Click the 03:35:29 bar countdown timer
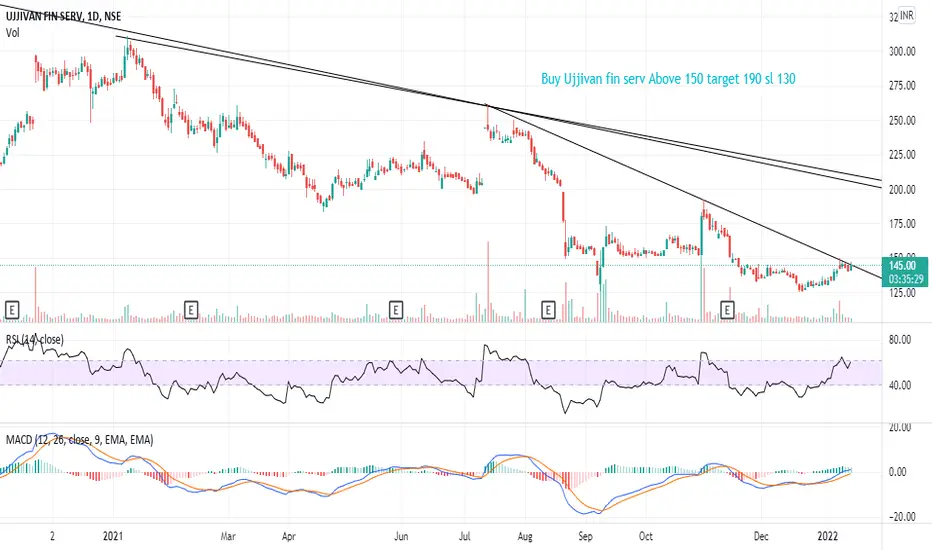Image resolution: width=932 pixels, height=550 pixels. coord(906,279)
